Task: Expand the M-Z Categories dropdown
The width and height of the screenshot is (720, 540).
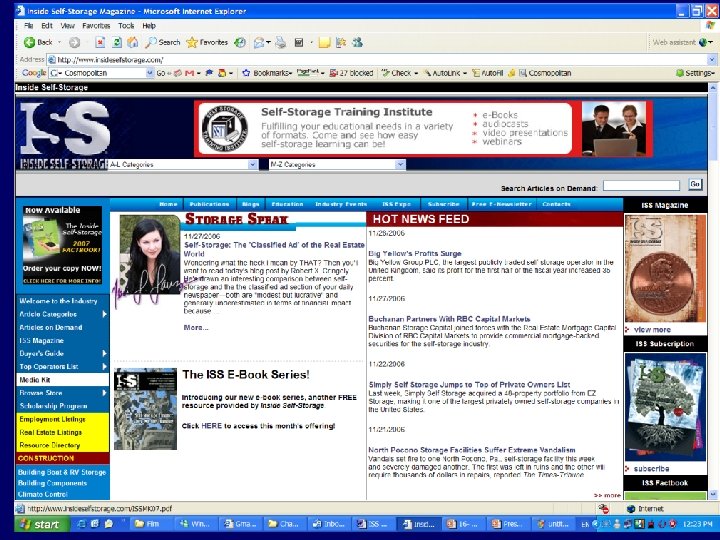Action: [400, 164]
